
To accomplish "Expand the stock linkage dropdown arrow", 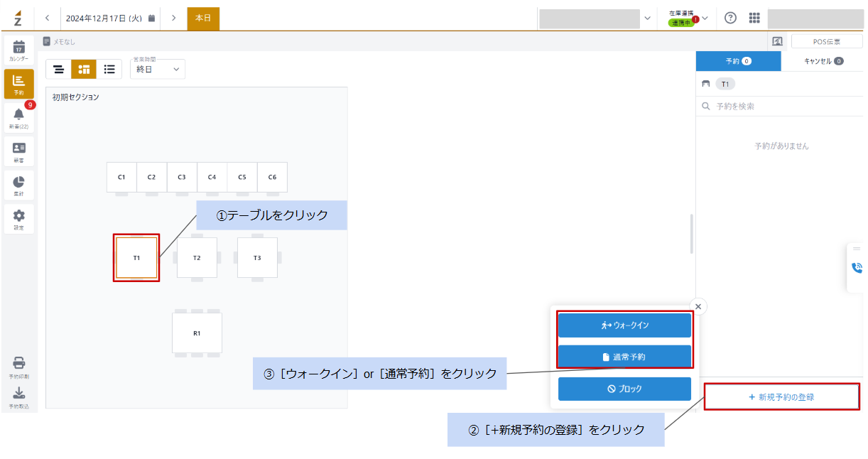I will coord(705,18).
